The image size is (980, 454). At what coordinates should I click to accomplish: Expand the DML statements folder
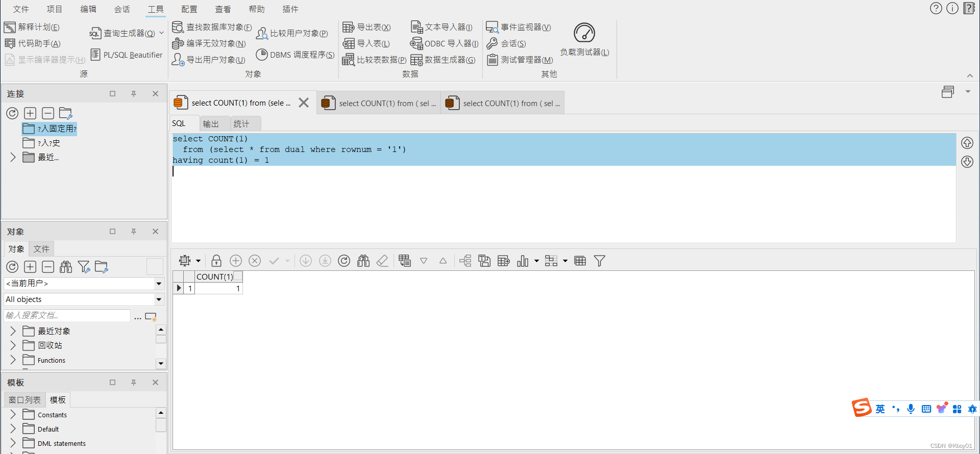(x=13, y=443)
